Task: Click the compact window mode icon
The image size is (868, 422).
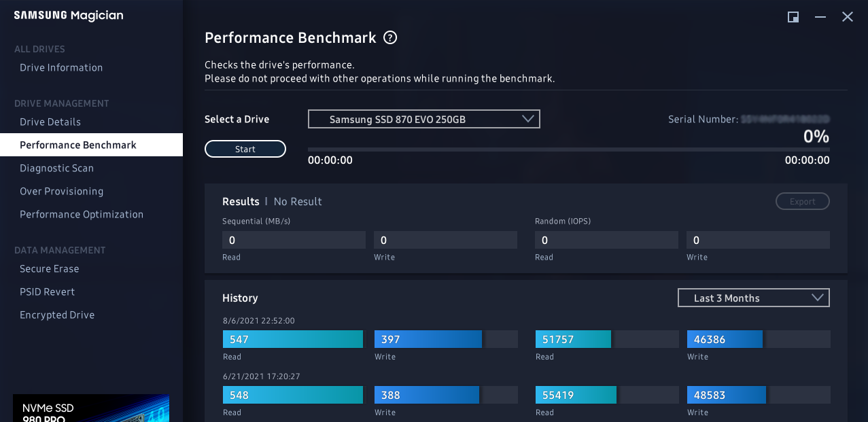Action: [793, 17]
